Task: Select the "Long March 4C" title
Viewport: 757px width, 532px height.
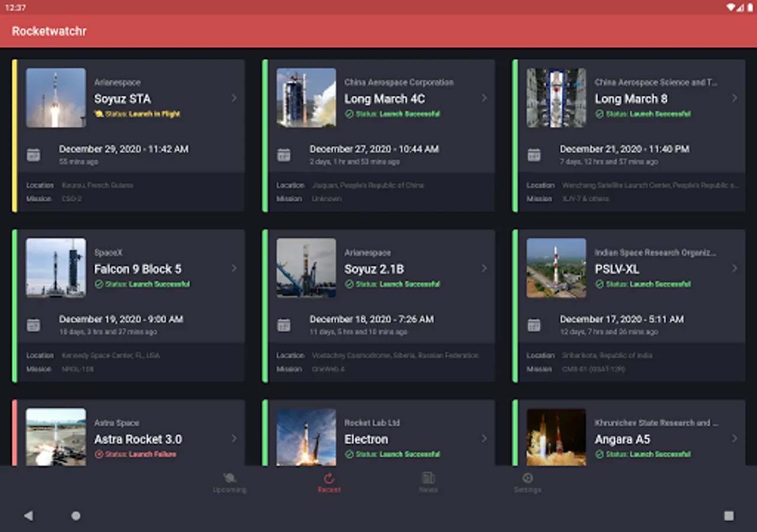Action: 384,99
